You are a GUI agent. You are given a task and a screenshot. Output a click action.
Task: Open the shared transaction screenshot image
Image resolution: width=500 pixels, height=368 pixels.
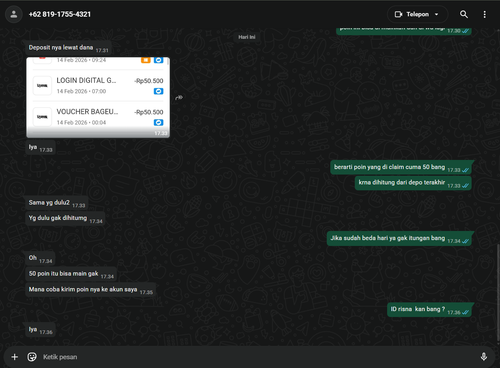tap(98, 97)
